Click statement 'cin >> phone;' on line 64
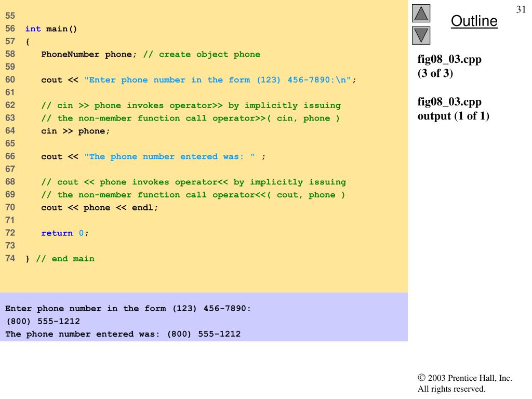The height and width of the screenshot is (399, 532). 75,131
